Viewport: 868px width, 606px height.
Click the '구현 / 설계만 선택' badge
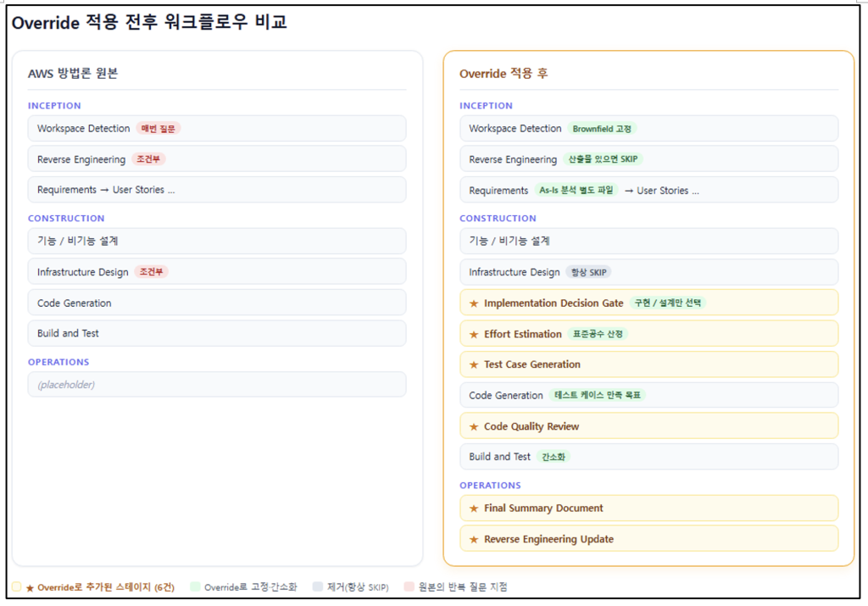click(x=668, y=303)
